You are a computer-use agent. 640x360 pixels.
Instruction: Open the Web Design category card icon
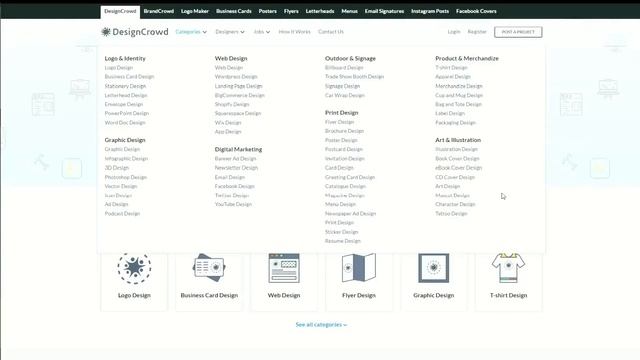284,268
